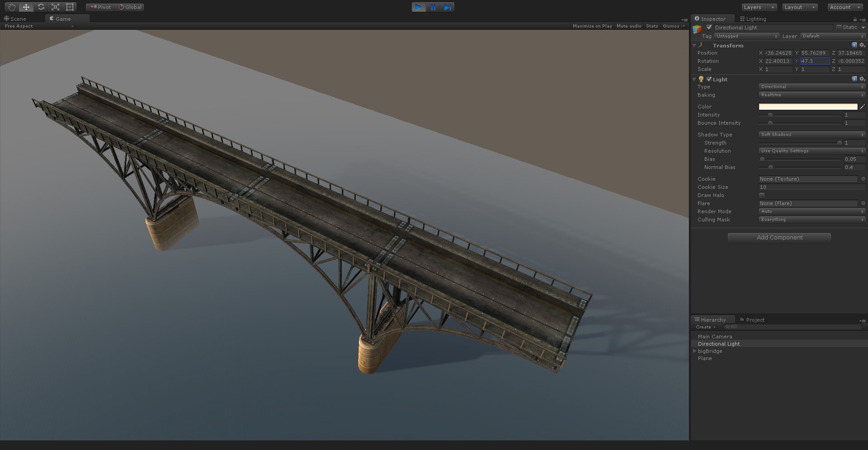Image resolution: width=868 pixels, height=450 pixels.
Task: Open the Cookie texture object picker
Action: 863,179
